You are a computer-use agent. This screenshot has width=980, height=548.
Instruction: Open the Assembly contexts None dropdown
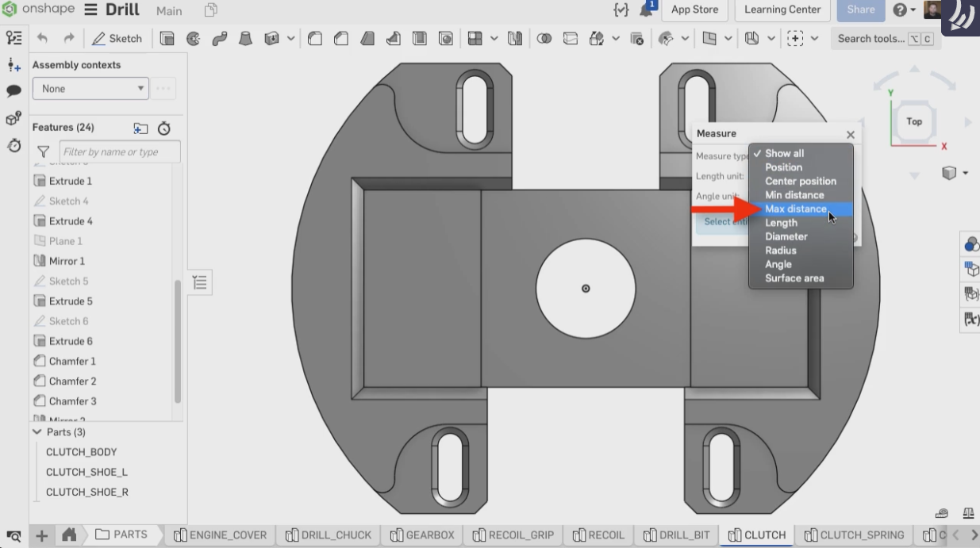pos(90,89)
